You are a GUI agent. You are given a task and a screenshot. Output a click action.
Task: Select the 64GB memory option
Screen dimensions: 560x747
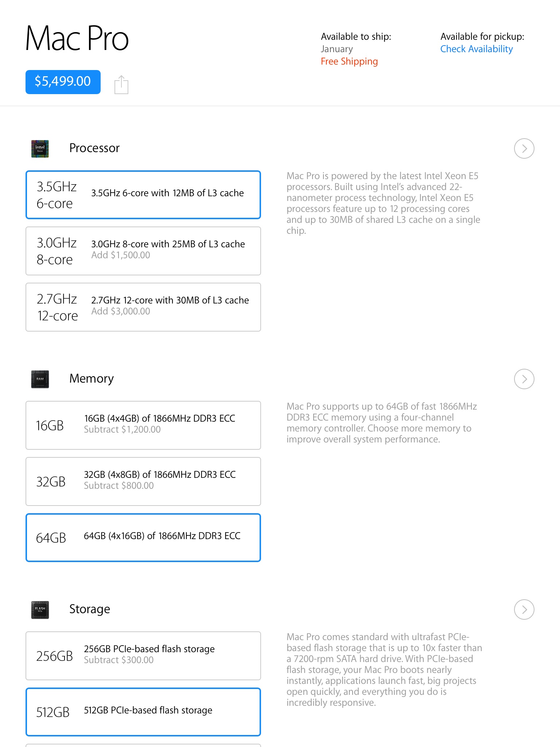pos(143,538)
